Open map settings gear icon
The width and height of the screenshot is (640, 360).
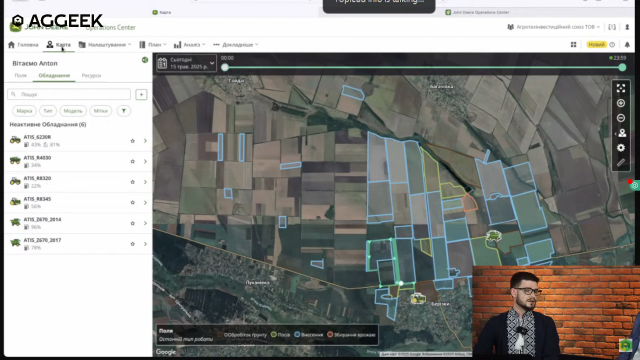621,148
